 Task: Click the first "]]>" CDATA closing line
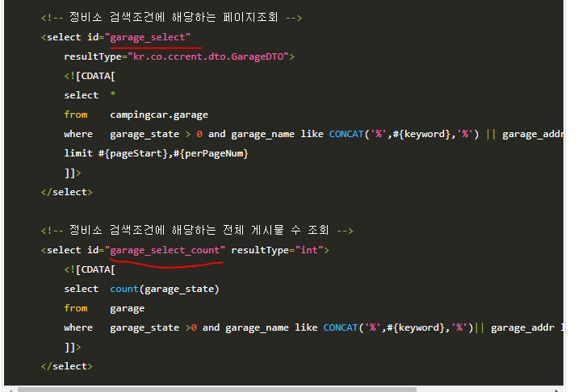click(x=73, y=173)
